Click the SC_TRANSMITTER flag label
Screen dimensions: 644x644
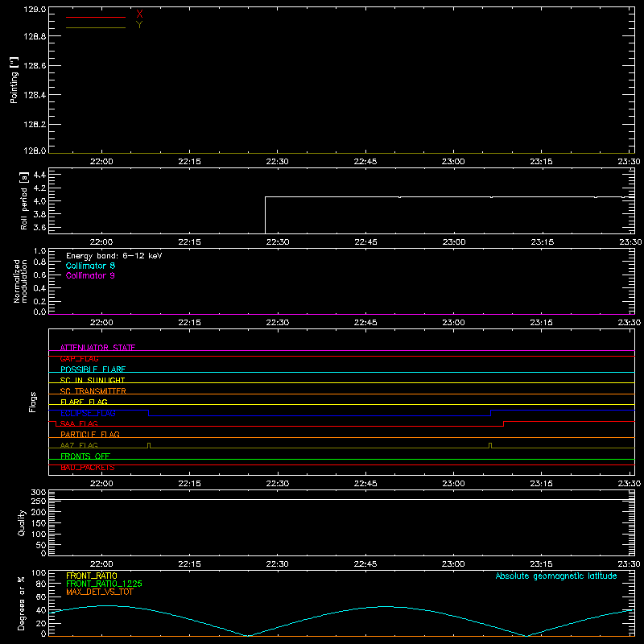click(x=93, y=391)
